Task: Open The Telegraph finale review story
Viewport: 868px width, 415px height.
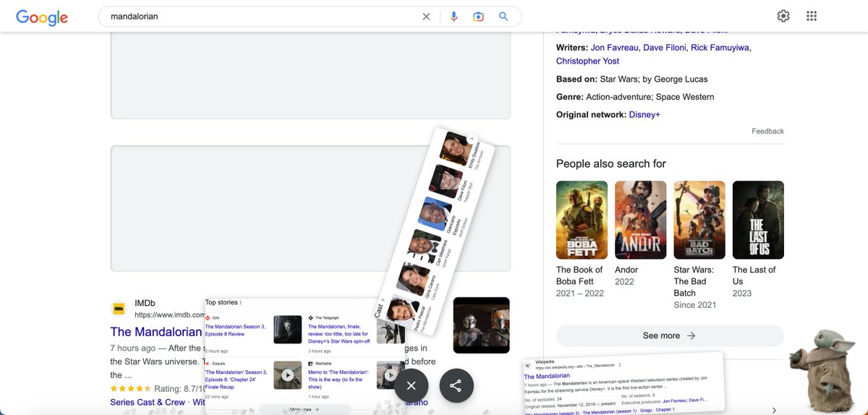Action: click(x=339, y=334)
